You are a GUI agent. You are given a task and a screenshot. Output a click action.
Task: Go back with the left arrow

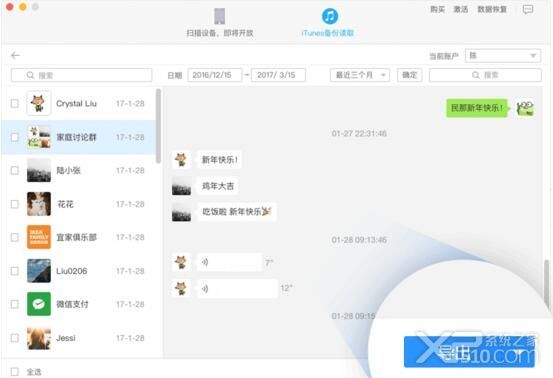[16, 55]
